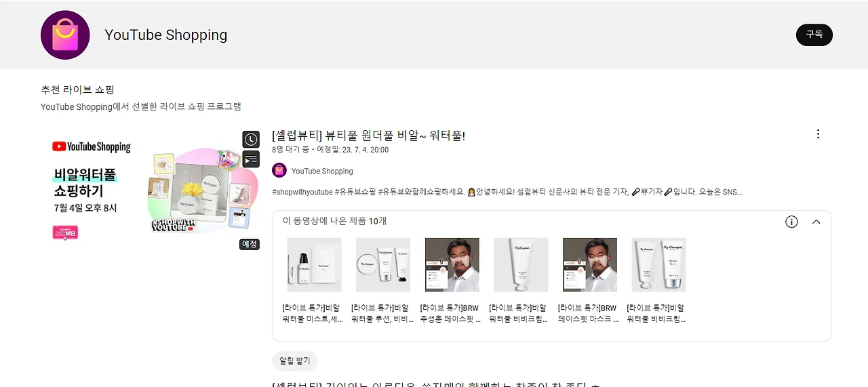
Task: Open the fourth product, 워터풀 비비크림 tube
Action: tap(521, 264)
